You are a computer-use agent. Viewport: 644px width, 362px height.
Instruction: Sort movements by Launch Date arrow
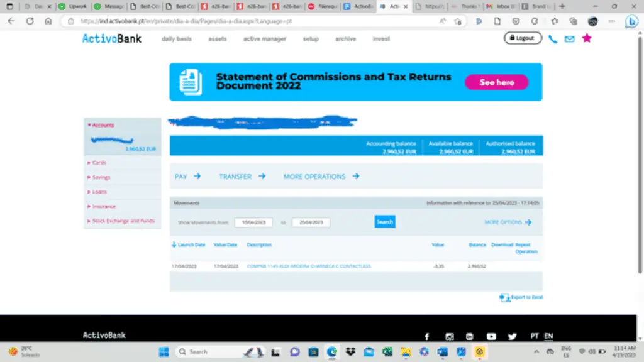click(x=174, y=244)
